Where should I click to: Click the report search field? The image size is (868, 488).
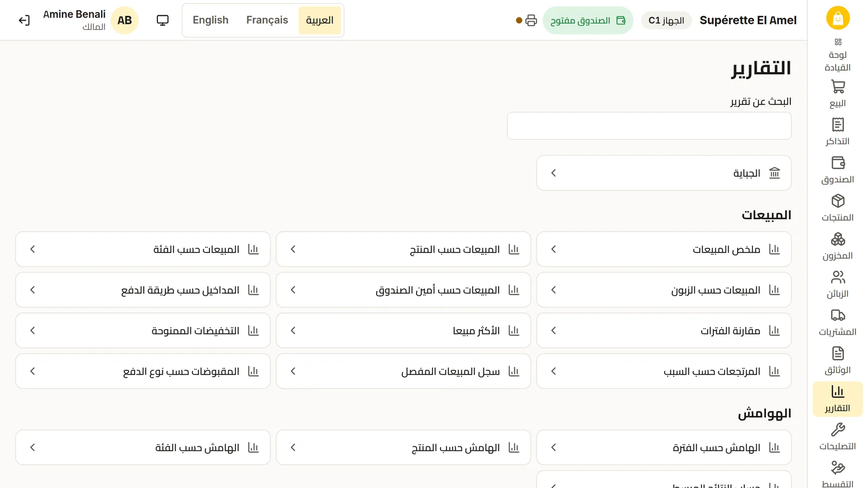tap(649, 126)
